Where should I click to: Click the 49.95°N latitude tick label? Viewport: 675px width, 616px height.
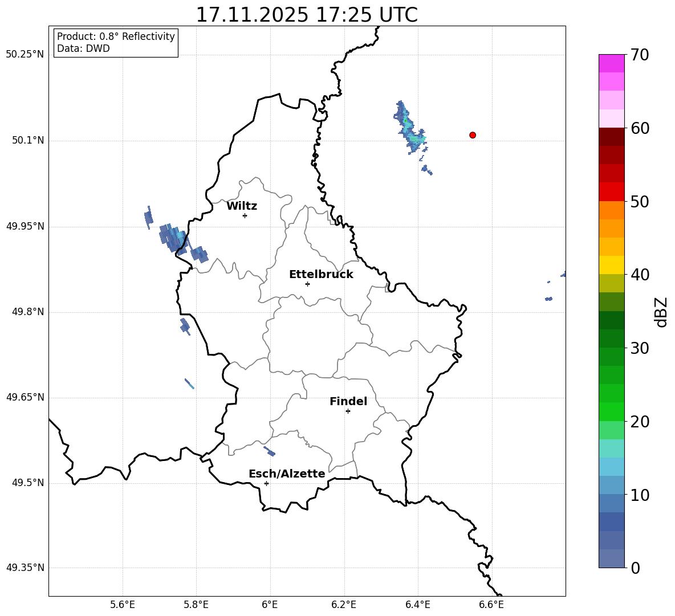coord(25,226)
